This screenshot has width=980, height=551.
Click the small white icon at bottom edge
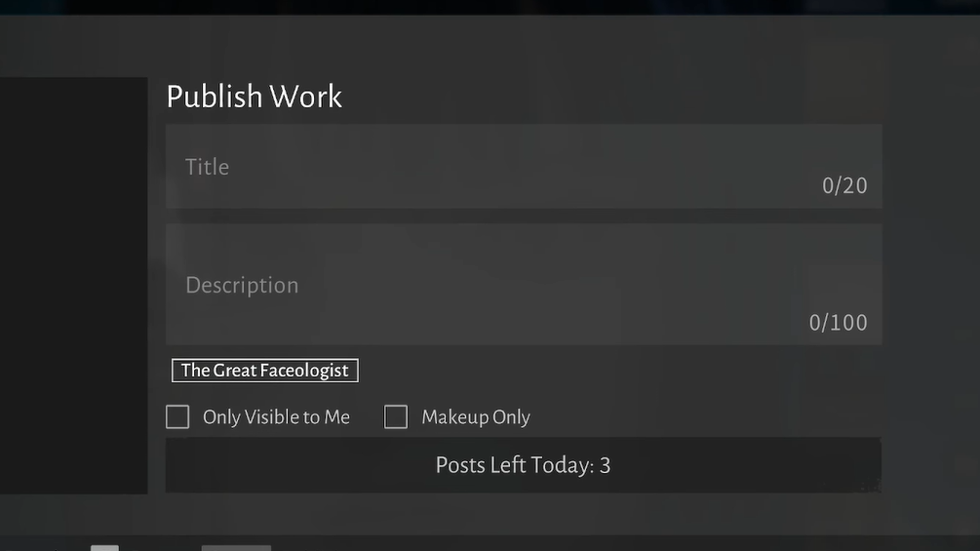coord(104,547)
